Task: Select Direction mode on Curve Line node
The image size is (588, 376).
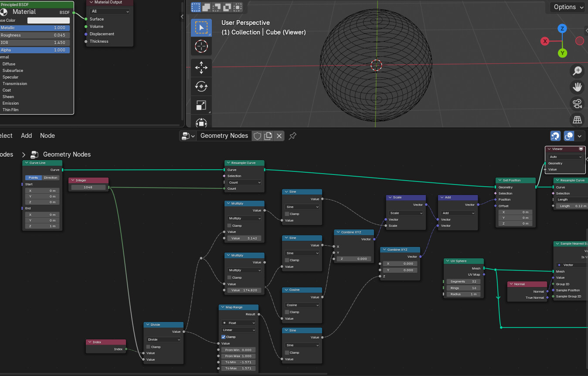Action: pos(51,178)
